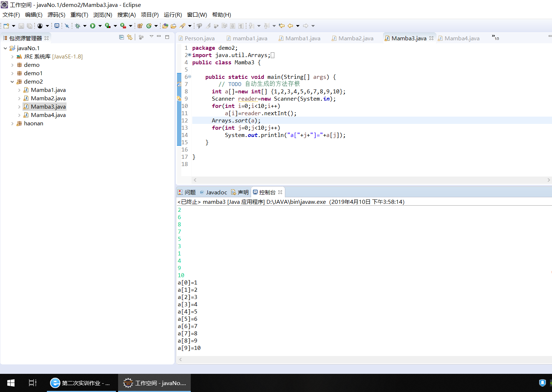Click the editor horizontal scrollbar

372,180
